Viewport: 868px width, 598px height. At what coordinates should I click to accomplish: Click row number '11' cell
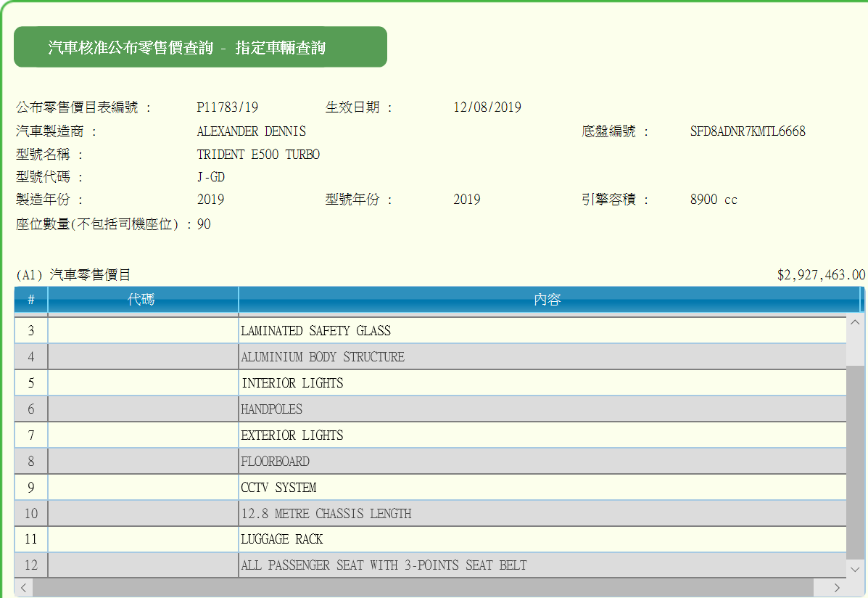(x=31, y=539)
